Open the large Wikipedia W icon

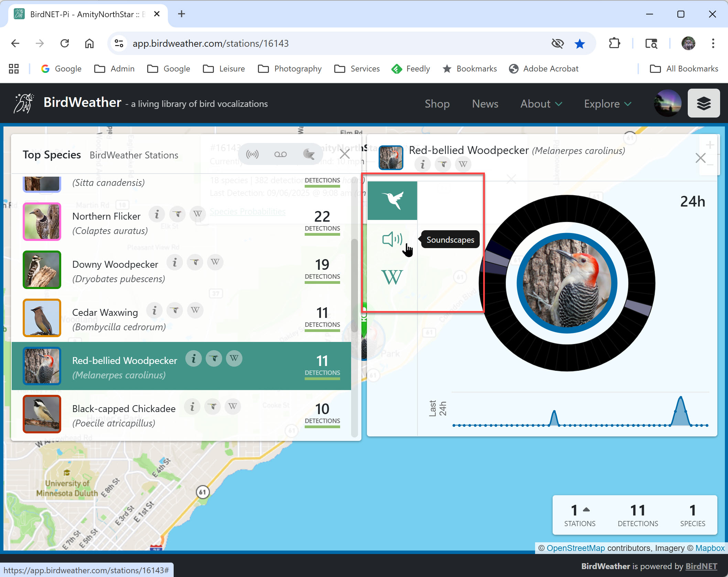tap(392, 277)
